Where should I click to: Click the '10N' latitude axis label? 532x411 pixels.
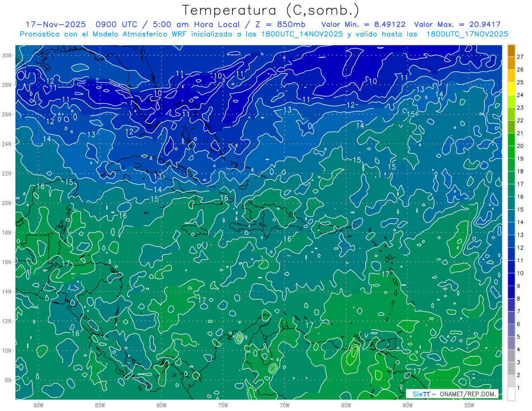8,351
